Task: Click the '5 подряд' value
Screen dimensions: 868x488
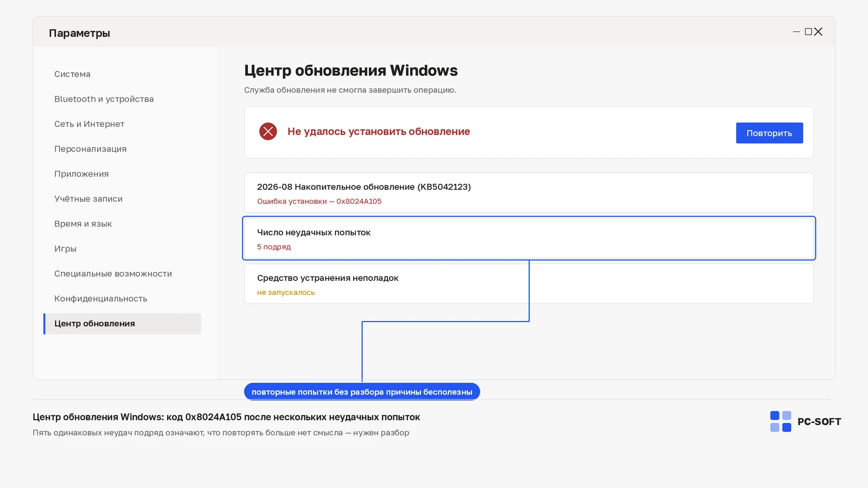Action: tap(274, 247)
